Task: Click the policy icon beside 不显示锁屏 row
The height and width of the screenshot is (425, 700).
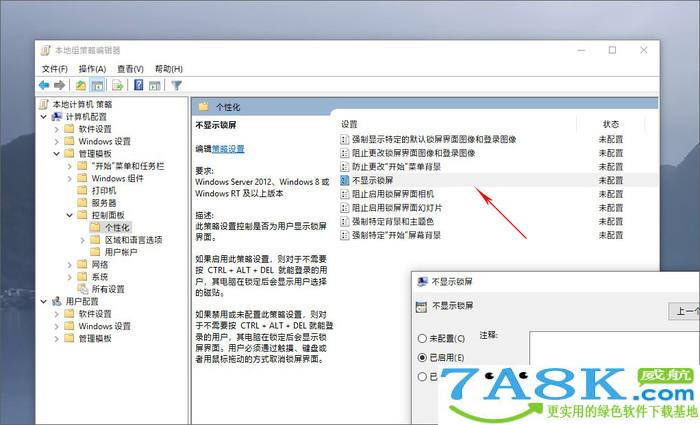Action: 345,180
